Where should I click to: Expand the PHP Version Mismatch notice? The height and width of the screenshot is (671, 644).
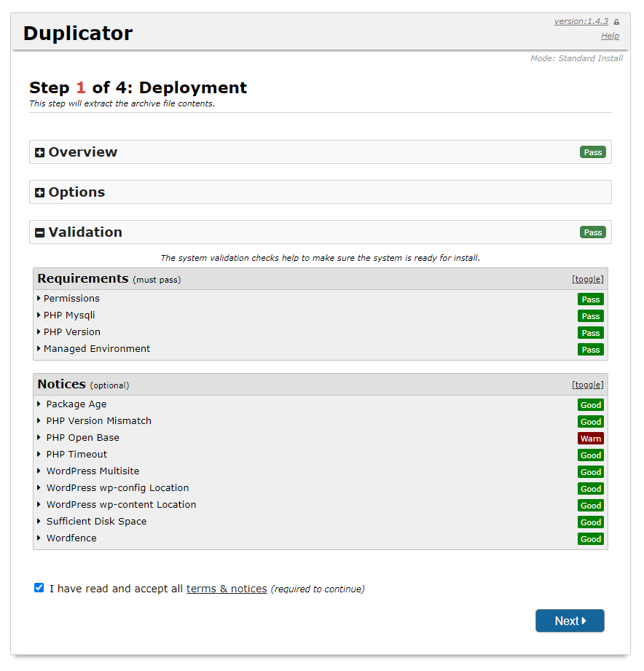(x=94, y=420)
